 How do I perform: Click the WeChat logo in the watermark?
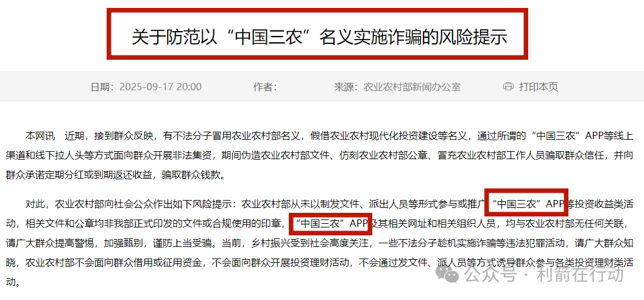448,274
